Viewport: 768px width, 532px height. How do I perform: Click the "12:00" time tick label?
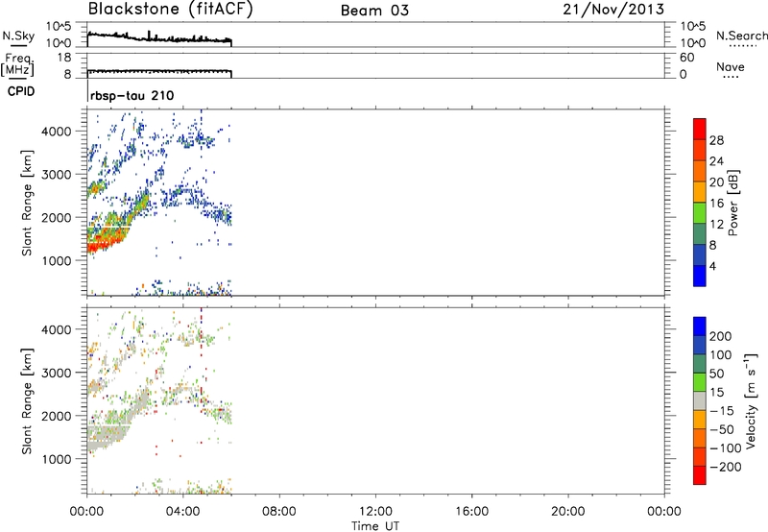click(375, 512)
